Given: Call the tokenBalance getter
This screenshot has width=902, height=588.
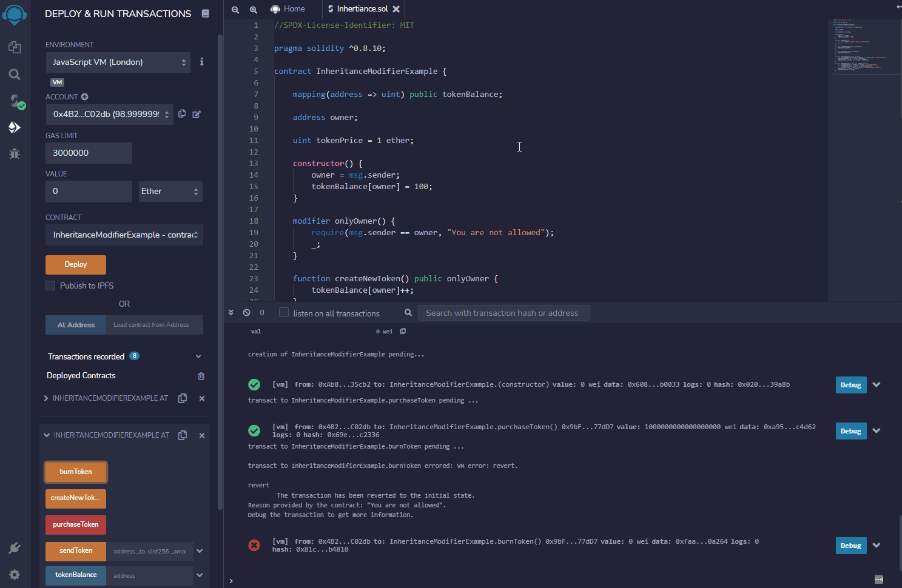Looking at the screenshot, I should click(76, 575).
